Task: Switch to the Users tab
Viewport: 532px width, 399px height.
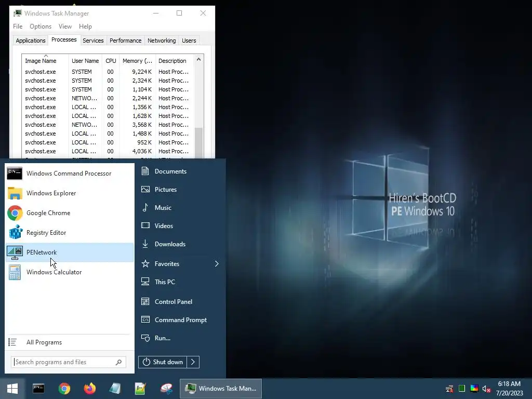Action: tap(189, 41)
